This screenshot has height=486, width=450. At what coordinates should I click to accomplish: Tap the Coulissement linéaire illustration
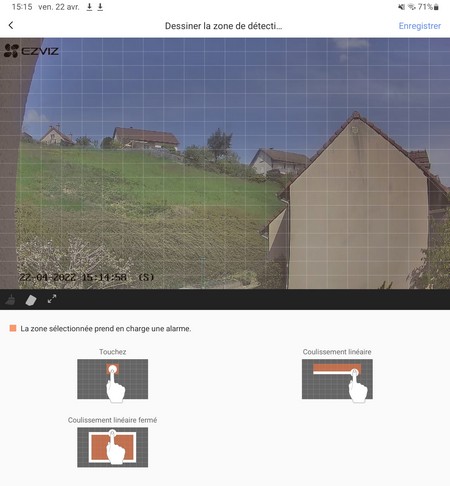(337, 379)
